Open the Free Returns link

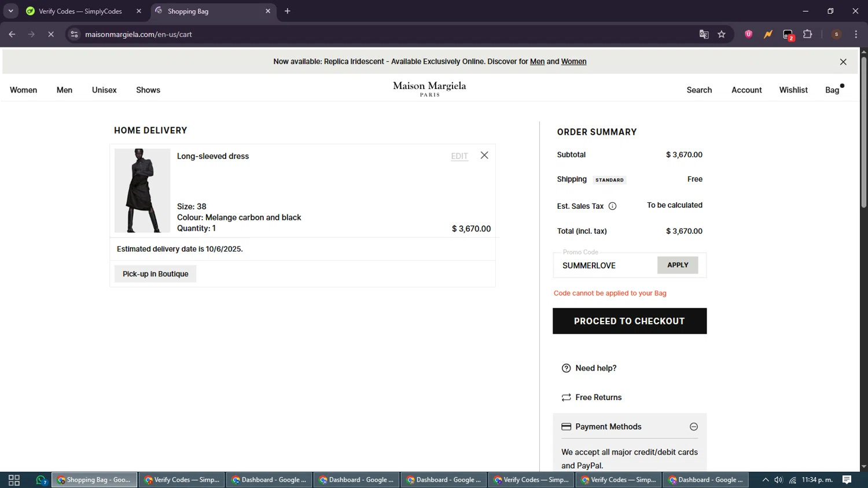pyautogui.click(x=598, y=398)
